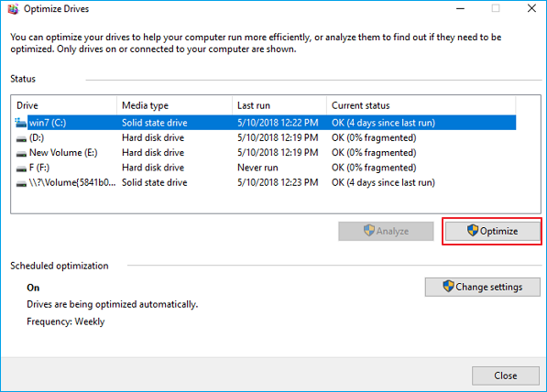547x392 pixels.
Task: Minimize the Optimize Drives window
Action: [461, 8]
